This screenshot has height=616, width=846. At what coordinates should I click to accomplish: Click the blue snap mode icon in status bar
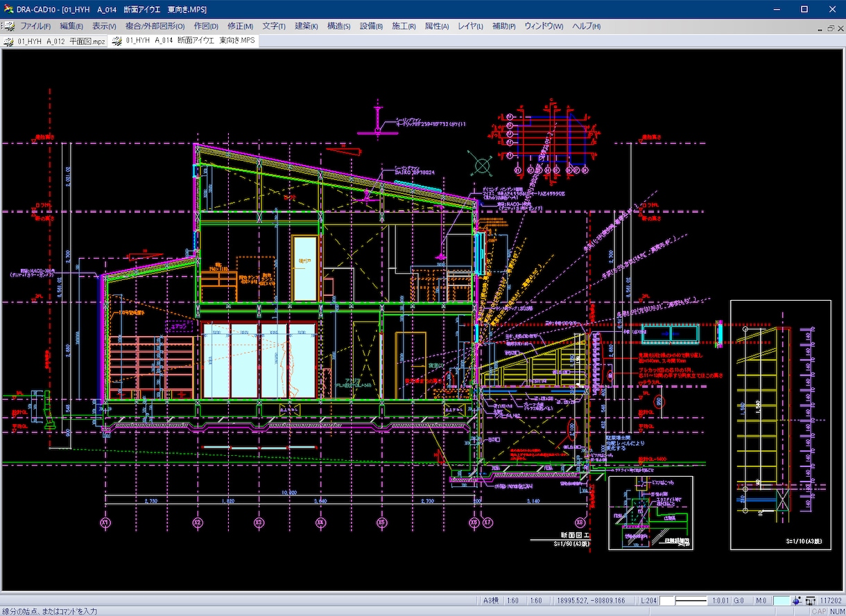797,601
